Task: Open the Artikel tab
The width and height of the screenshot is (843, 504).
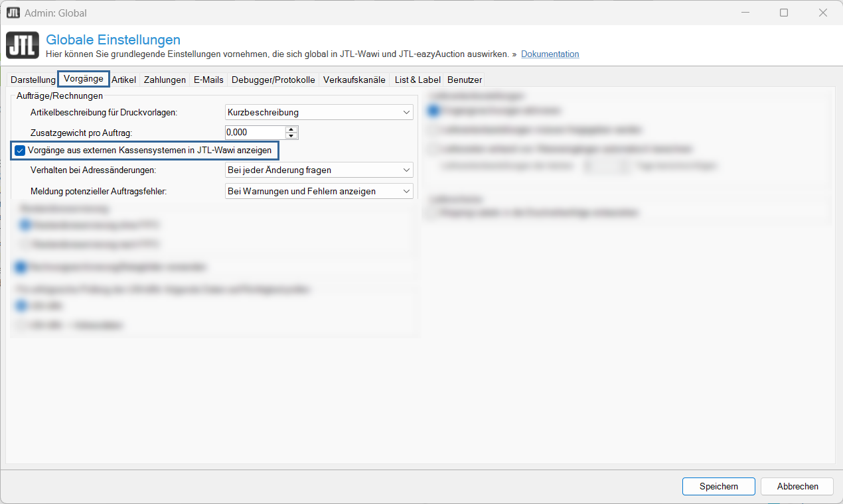Action: [123, 80]
